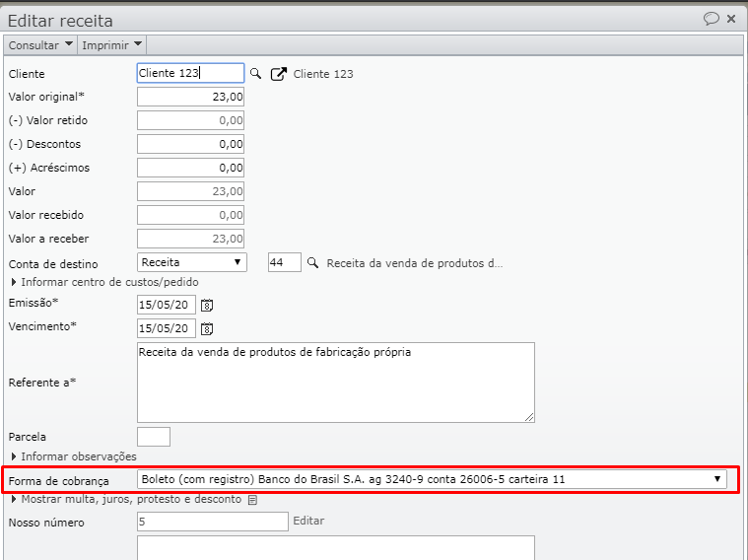Screen dimensions: 748x560
Task: Click the Valor original field
Action: 190,97
